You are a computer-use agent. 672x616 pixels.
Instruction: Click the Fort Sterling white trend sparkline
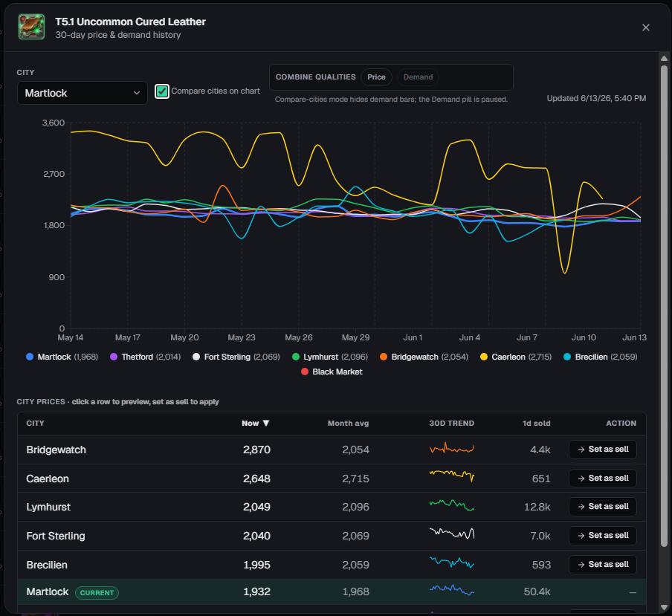(452, 534)
